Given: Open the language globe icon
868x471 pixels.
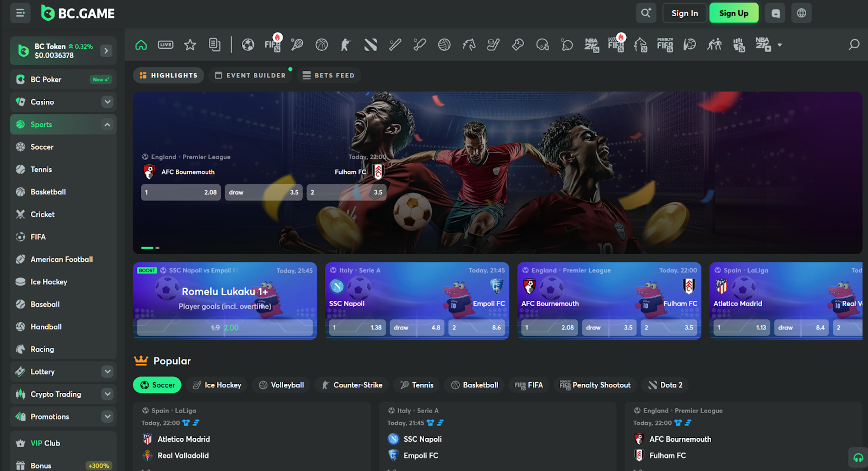Looking at the screenshot, I should point(801,13).
